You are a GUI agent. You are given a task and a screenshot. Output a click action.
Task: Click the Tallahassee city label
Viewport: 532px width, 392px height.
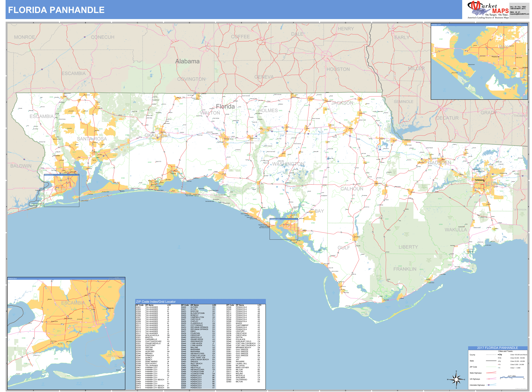[x=479, y=180]
